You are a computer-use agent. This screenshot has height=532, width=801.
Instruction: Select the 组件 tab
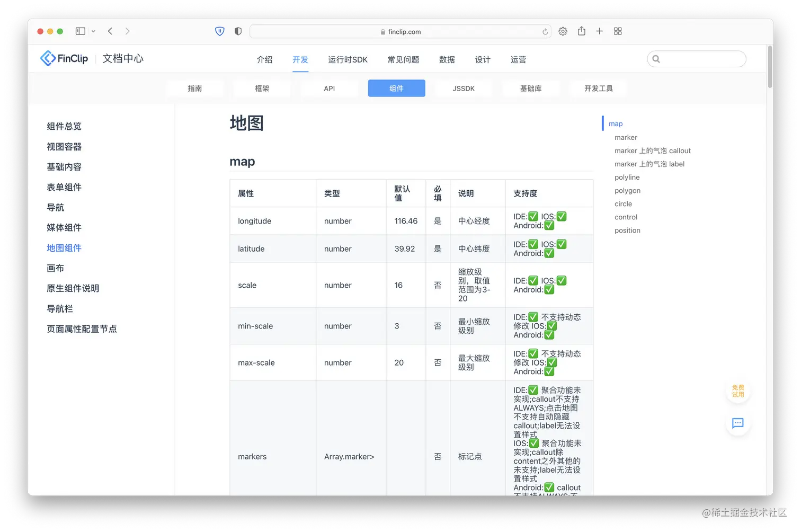point(397,88)
